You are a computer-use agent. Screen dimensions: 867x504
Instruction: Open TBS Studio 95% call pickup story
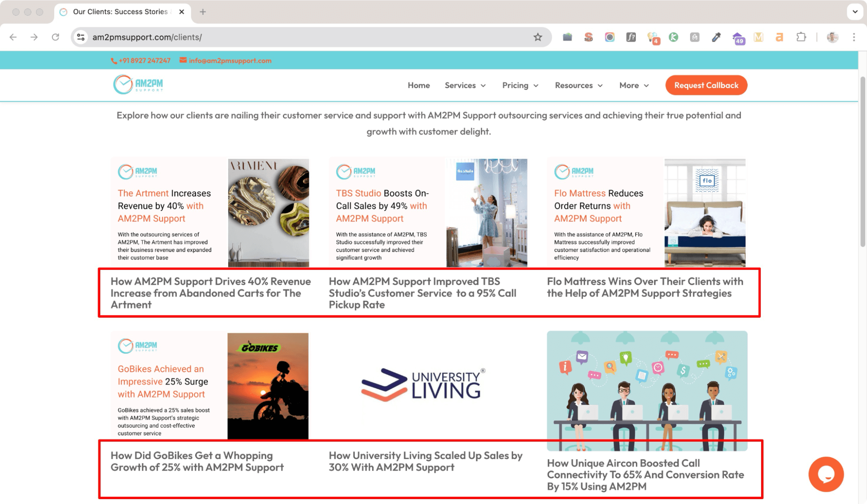[x=422, y=293]
